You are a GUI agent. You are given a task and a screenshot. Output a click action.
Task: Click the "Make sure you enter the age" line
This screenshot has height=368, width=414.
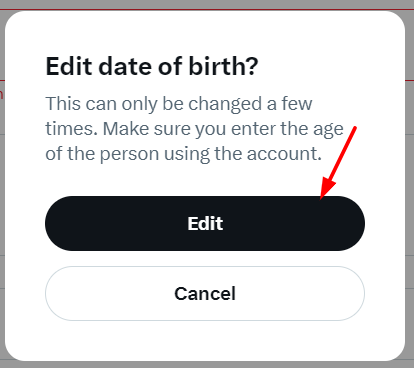223,129
